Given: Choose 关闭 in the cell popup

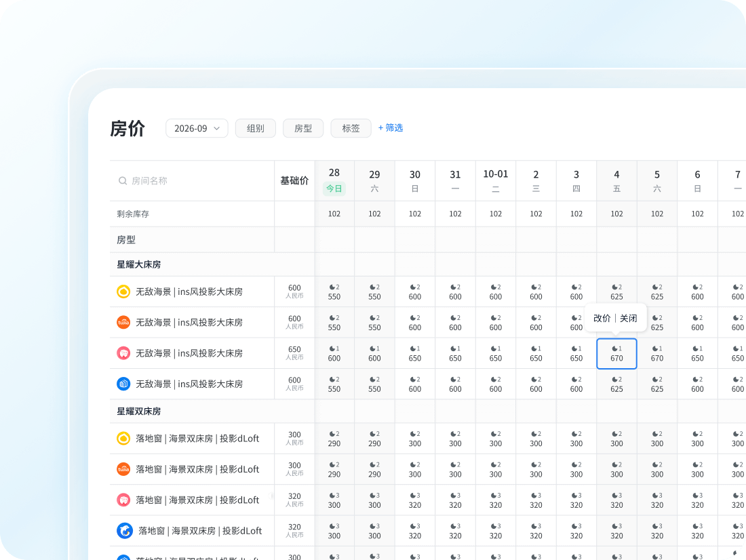Looking at the screenshot, I should (x=629, y=318).
